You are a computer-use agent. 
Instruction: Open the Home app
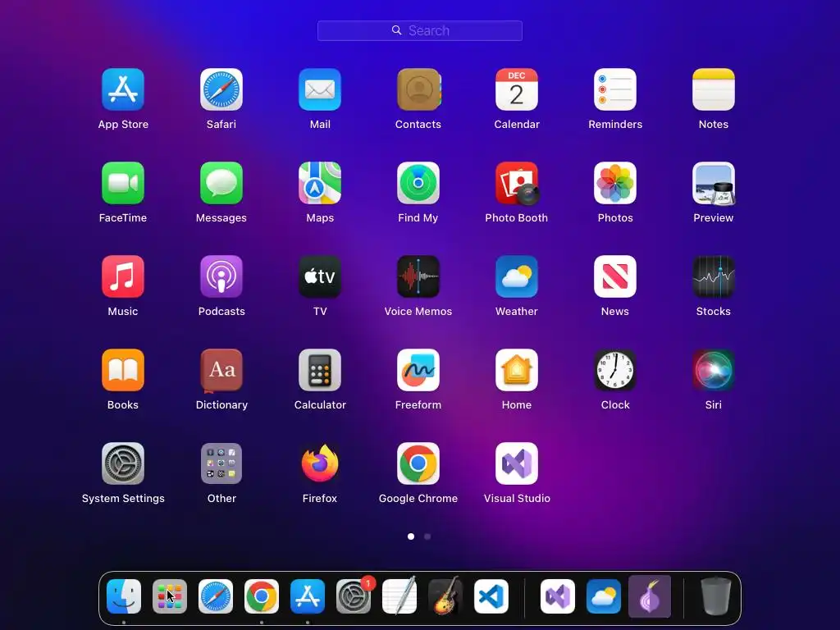click(x=517, y=370)
